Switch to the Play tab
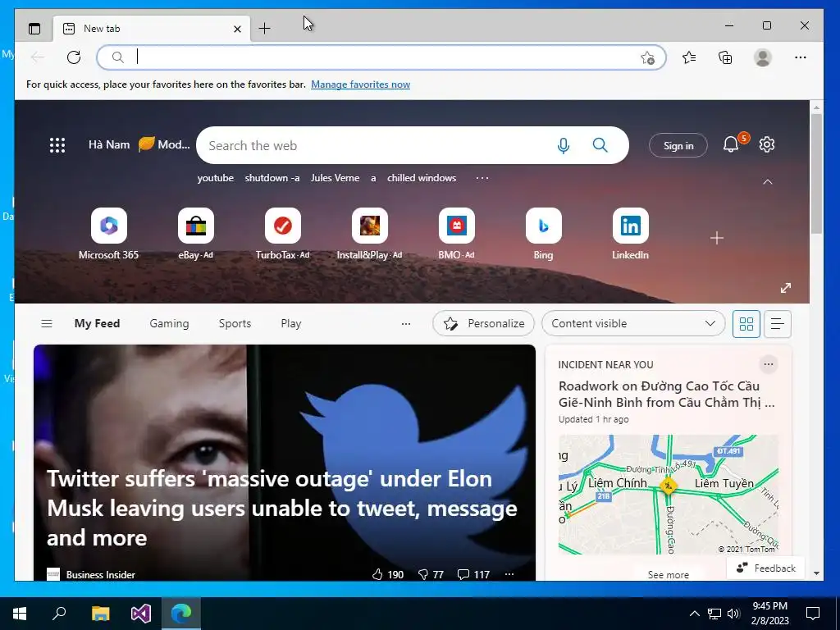Screen dimensions: 840x630 click(291, 323)
